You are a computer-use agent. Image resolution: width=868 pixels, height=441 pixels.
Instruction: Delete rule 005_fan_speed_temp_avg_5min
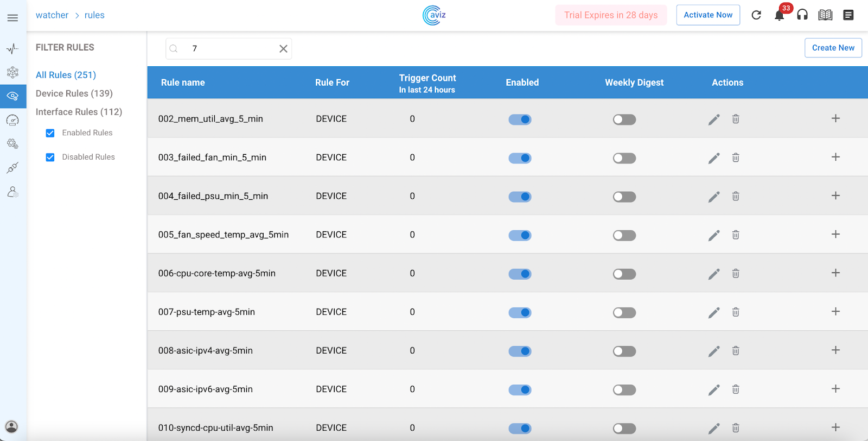pyautogui.click(x=736, y=235)
